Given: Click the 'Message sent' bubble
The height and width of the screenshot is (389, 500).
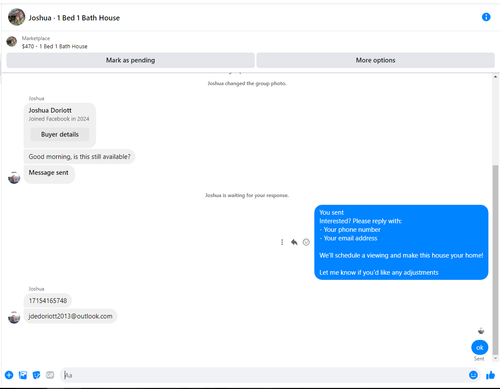Looking at the screenshot, I should [49, 174].
